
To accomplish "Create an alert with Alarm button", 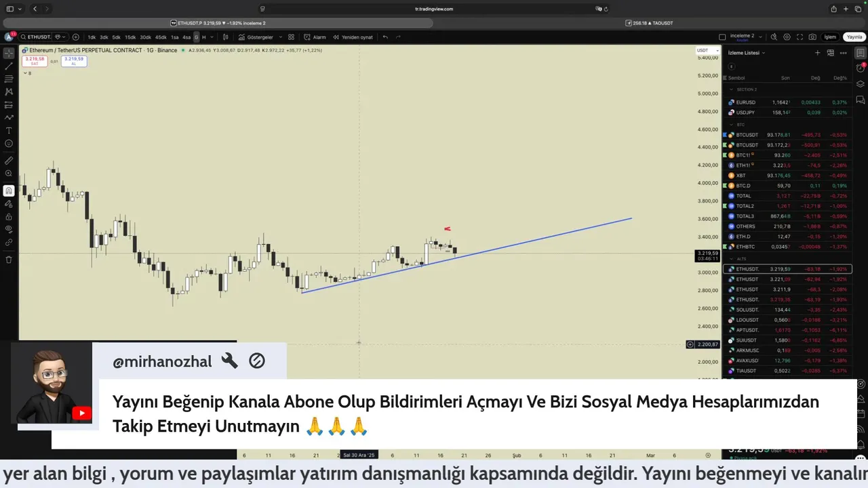I will 315,37.
